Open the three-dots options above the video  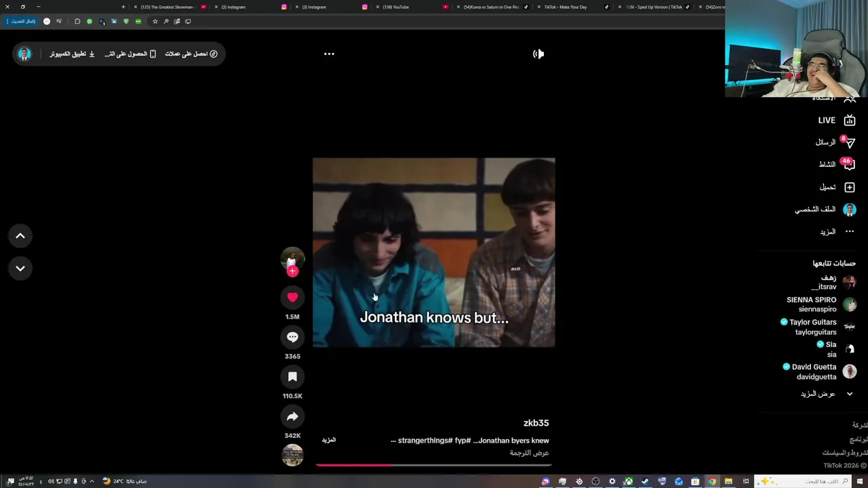click(329, 54)
